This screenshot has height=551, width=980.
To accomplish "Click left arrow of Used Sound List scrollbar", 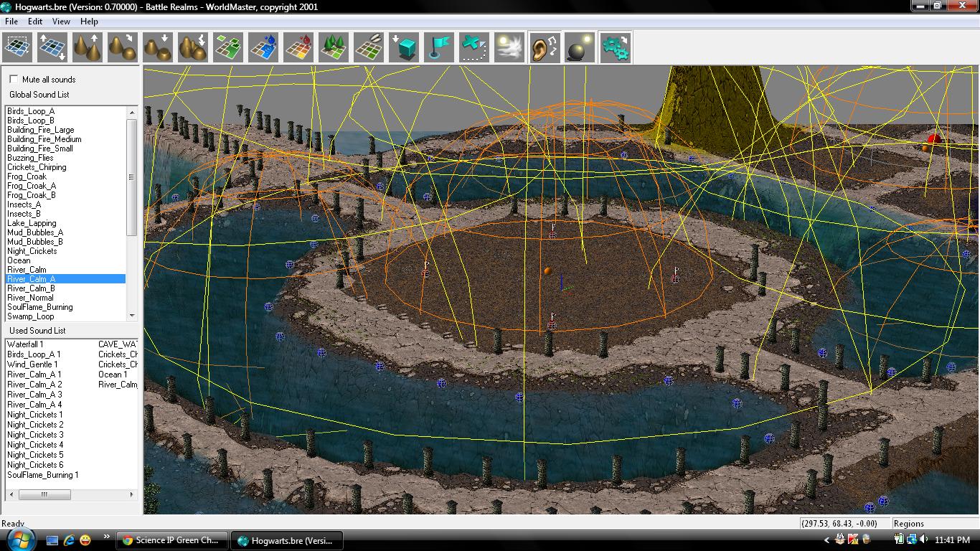I will point(11,494).
